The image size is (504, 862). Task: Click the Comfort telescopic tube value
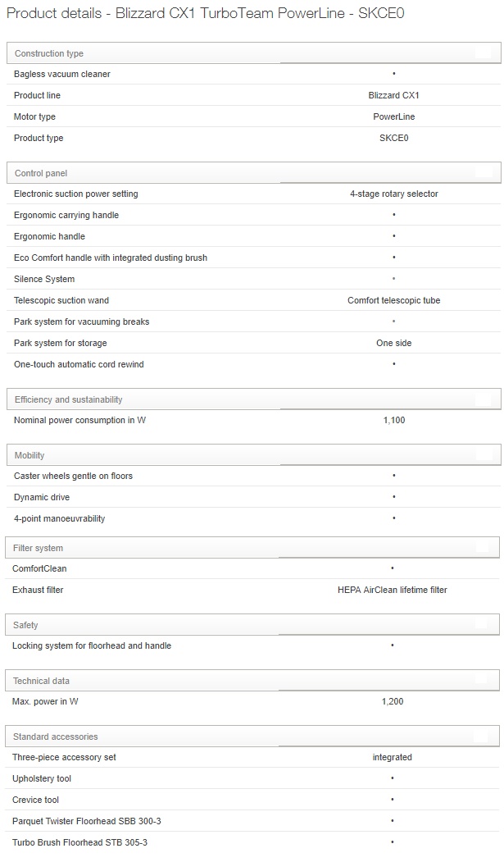(393, 300)
